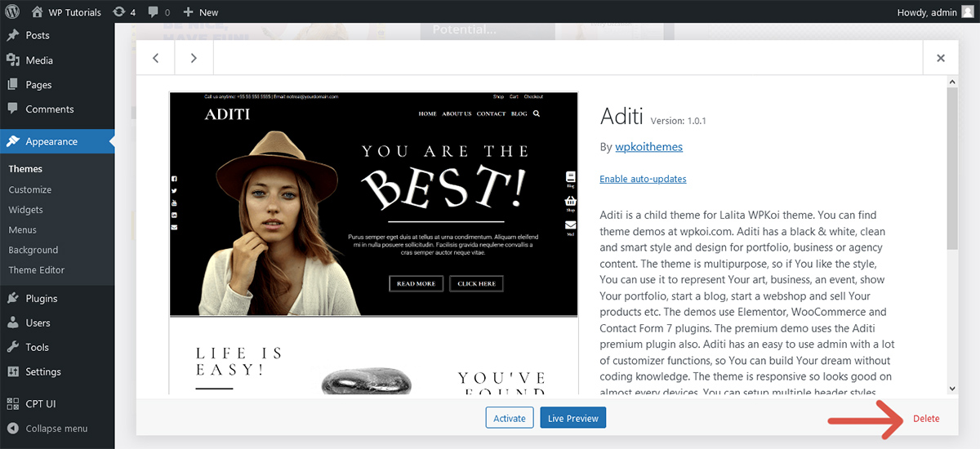The height and width of the screenshot is (449, 980).
Task: Click the Aditi theme screenshot image
Action: [x=373, y=243]
